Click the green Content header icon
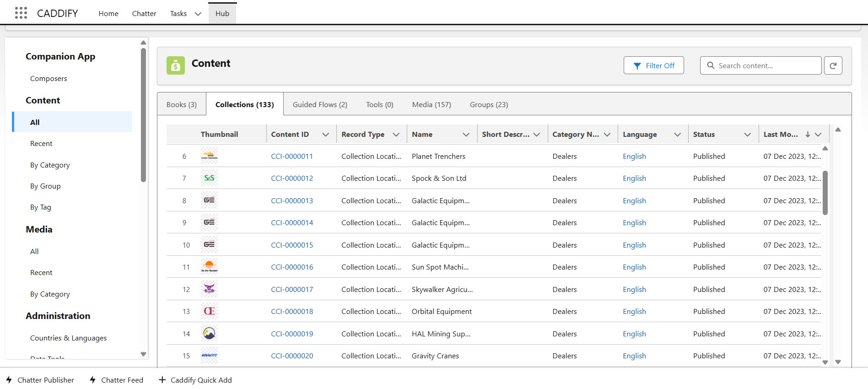 176,65
